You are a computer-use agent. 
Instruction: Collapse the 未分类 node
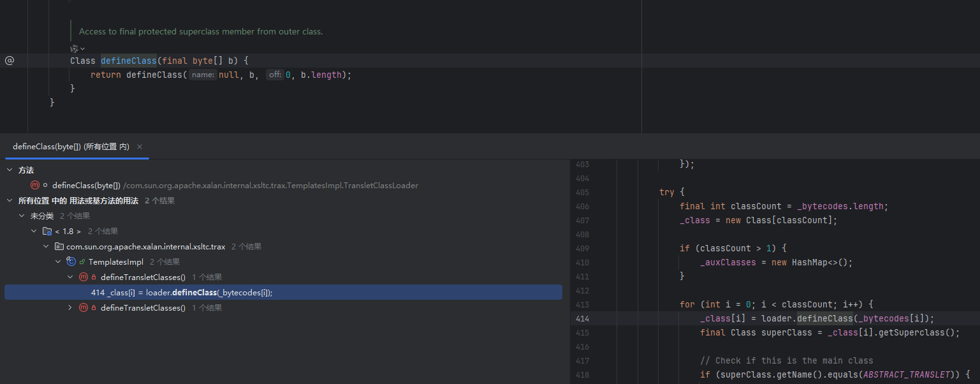[22, 216]
